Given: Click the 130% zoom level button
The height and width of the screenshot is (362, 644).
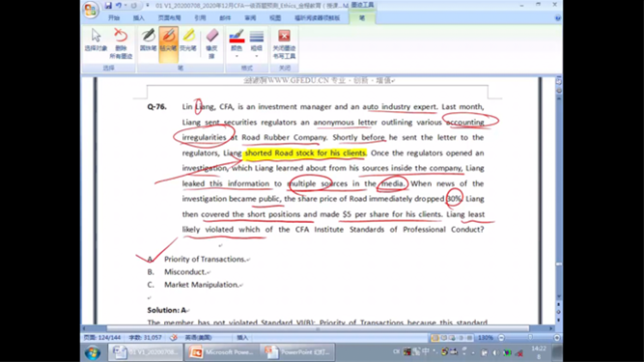Looking at the screenshot, I should 486,338.
